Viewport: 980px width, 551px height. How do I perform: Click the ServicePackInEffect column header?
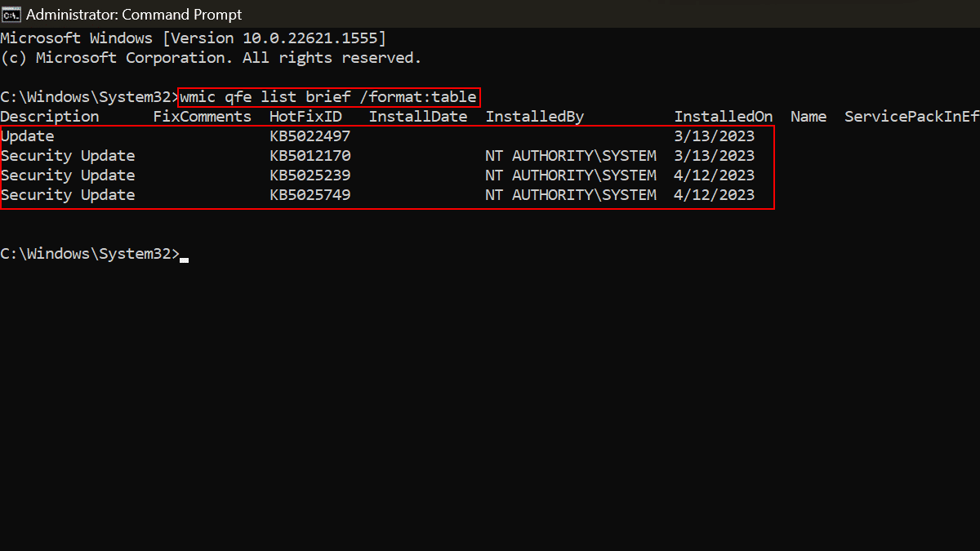911,117
